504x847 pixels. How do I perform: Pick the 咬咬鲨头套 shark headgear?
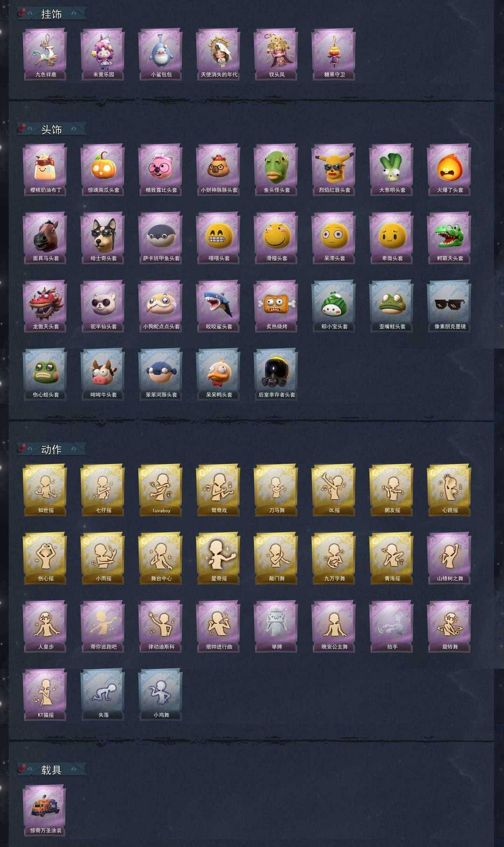[218, 306]
